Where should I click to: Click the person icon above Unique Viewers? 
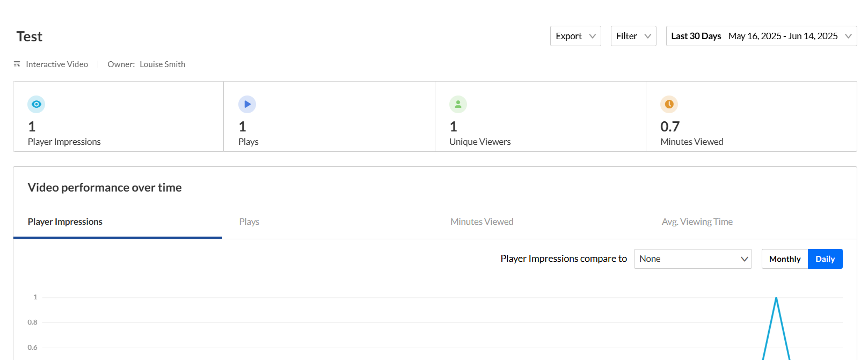coord(458,104)
